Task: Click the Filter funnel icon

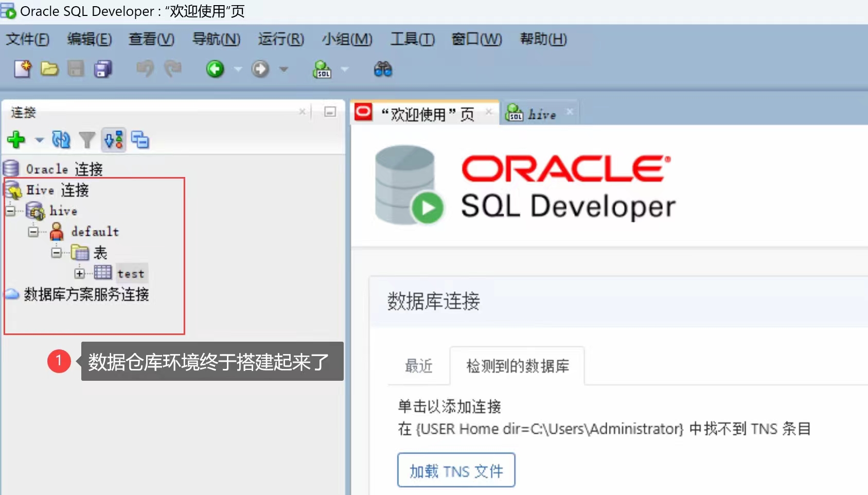Action: 87,140
